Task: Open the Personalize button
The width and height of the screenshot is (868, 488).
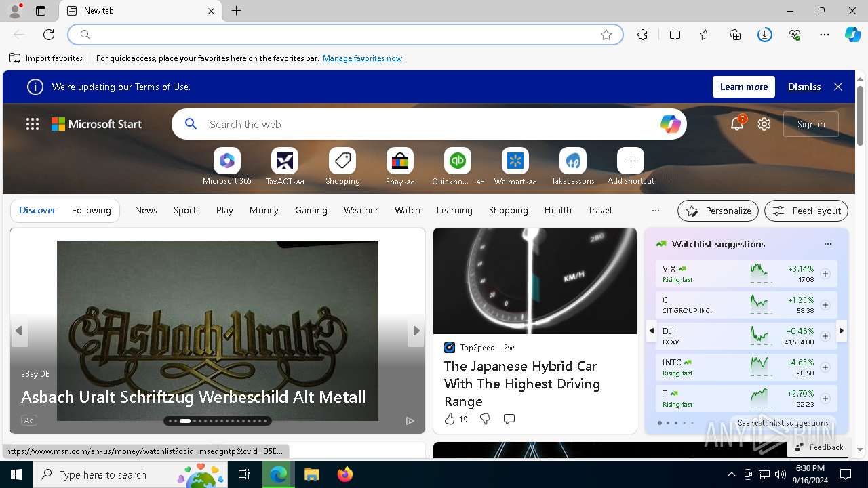Action: (x=718, y=211)
